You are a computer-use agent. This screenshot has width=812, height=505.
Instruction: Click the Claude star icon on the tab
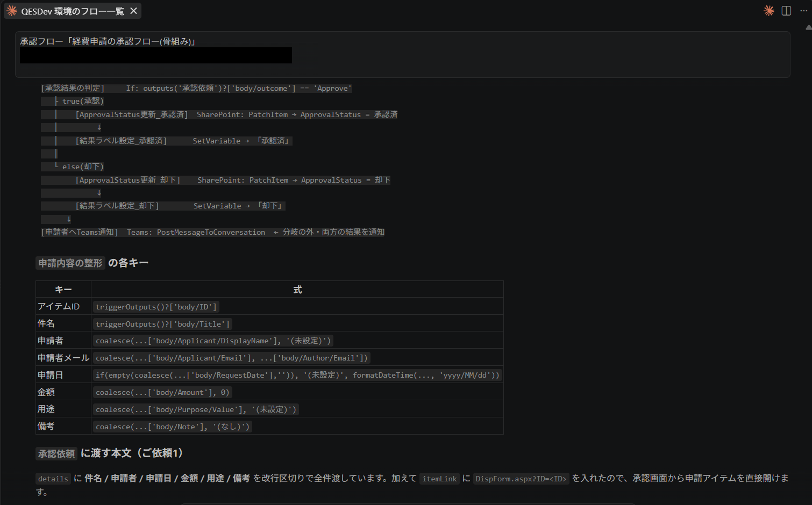[12, 11]
